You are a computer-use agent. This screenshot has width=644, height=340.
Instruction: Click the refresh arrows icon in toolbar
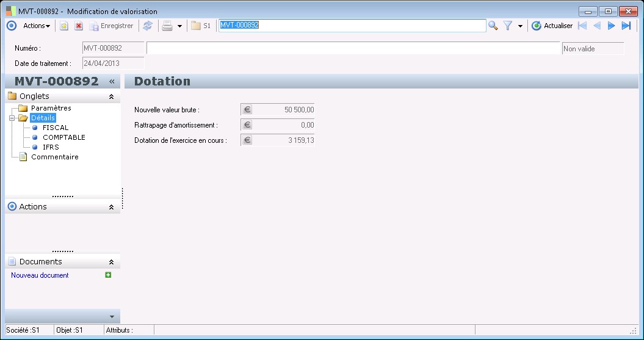pos(148,26)
